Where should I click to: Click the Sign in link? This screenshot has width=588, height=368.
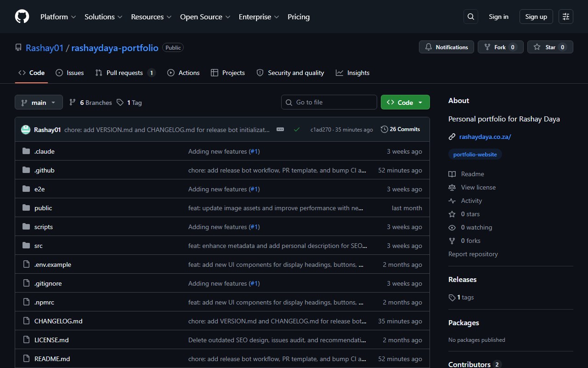[498, 17]
